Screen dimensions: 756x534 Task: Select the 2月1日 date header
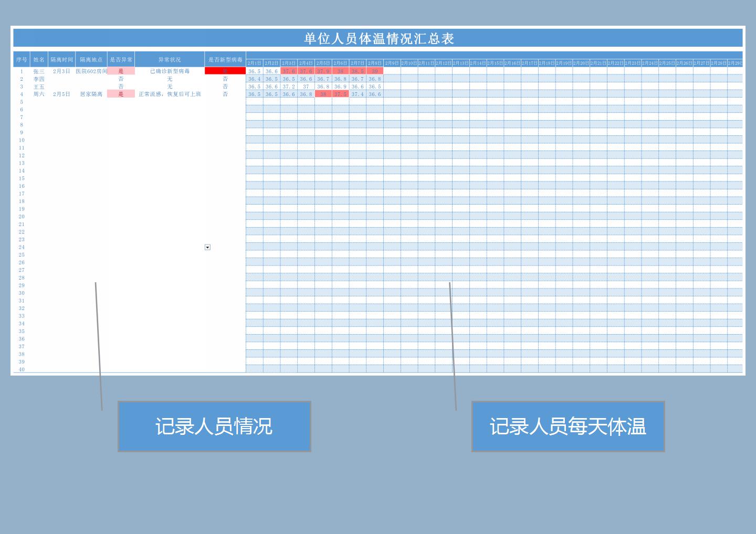[254, 63]
